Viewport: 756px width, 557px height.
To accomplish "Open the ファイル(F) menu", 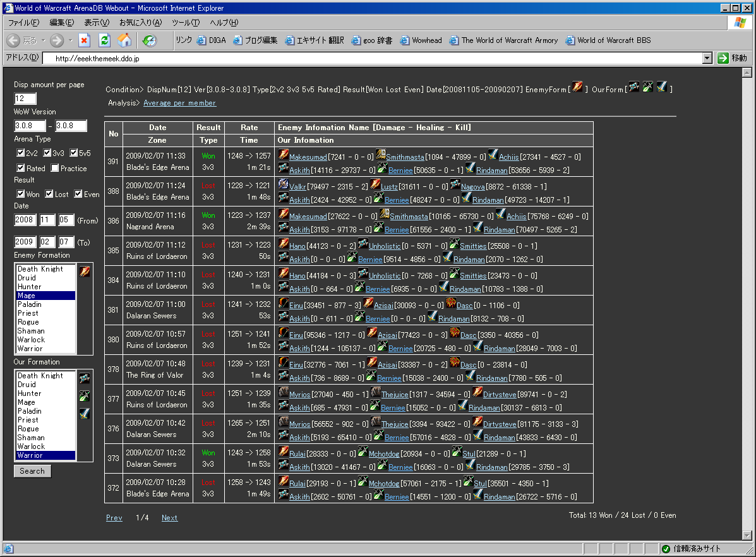I will pyautogui.click(x=23, y=23).
